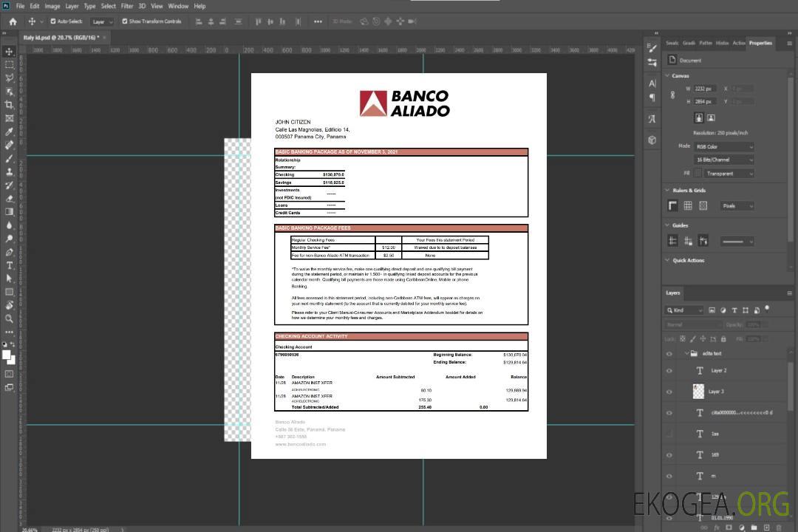Select the Crop tool
Screen dimensions: 798x532
9,105
